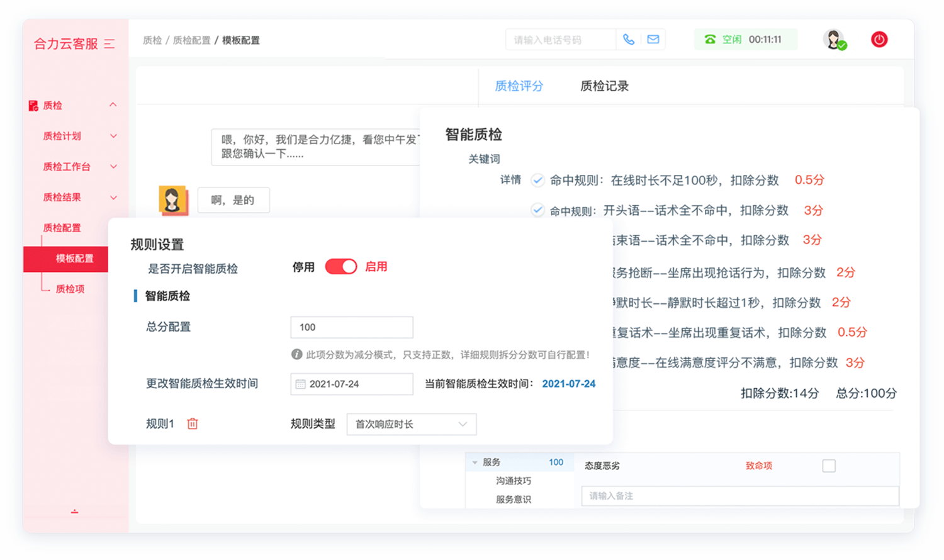The height and width of the screenshot is (560, 944).
Task: Click the blue 2021-07-24 effective date link
Action: pyautogui.click(x=568, y=384)
